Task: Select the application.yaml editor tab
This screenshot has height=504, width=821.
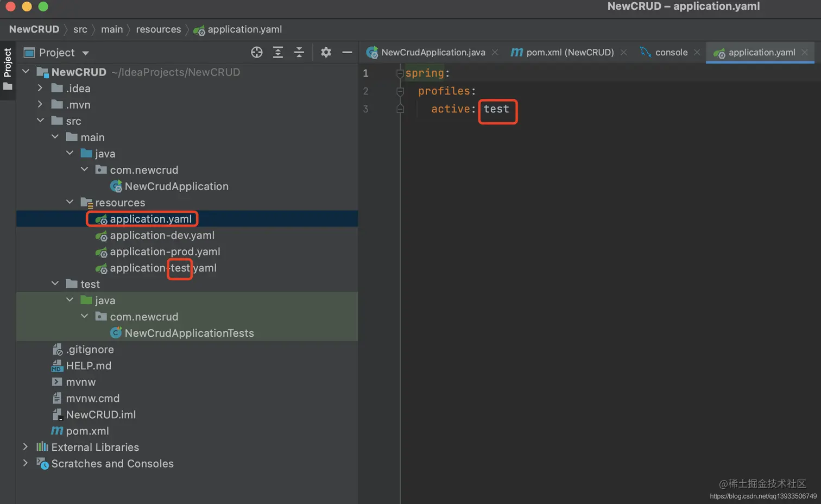Action: point(761,52)
